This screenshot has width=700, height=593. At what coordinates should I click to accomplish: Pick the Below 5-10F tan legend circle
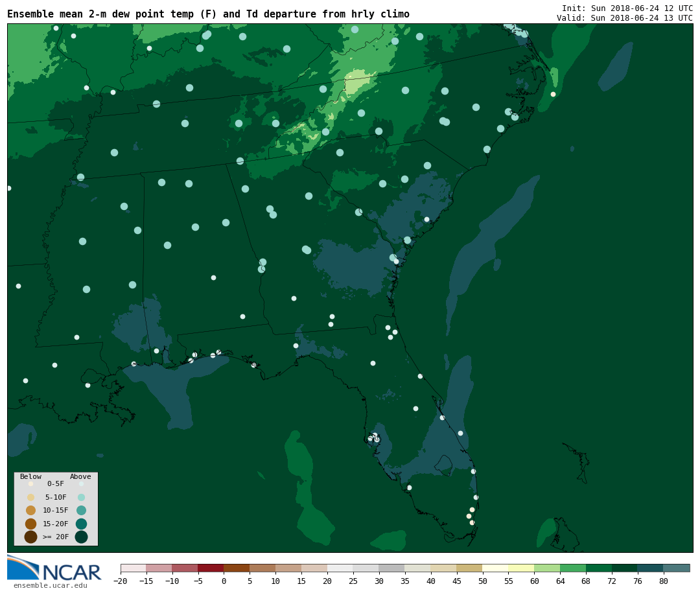31,498
